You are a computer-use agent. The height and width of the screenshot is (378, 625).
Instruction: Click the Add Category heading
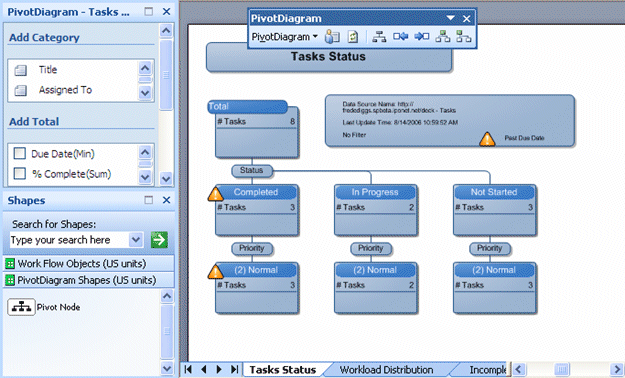click(44, 37)
